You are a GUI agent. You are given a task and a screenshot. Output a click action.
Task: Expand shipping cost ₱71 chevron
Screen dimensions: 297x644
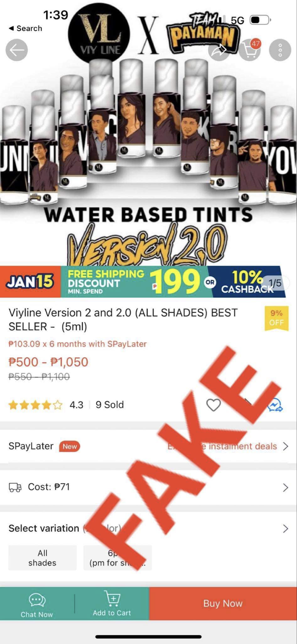(285, 487)
